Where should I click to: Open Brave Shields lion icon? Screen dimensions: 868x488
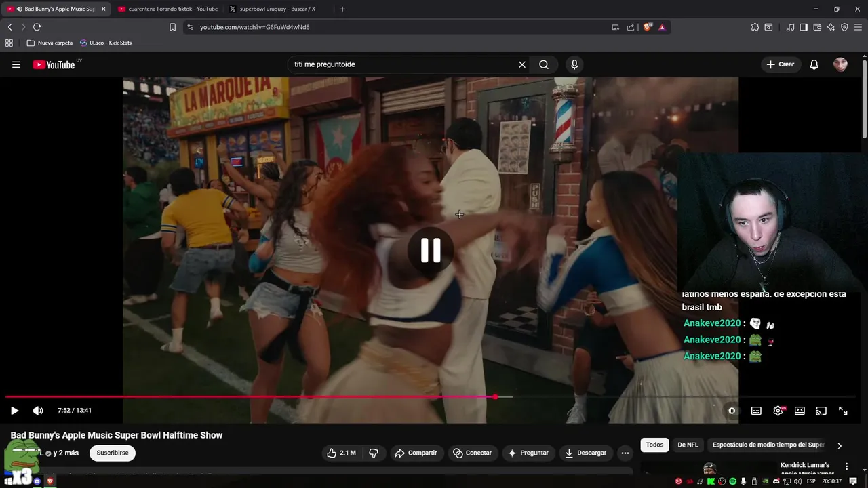click(648, 27)
